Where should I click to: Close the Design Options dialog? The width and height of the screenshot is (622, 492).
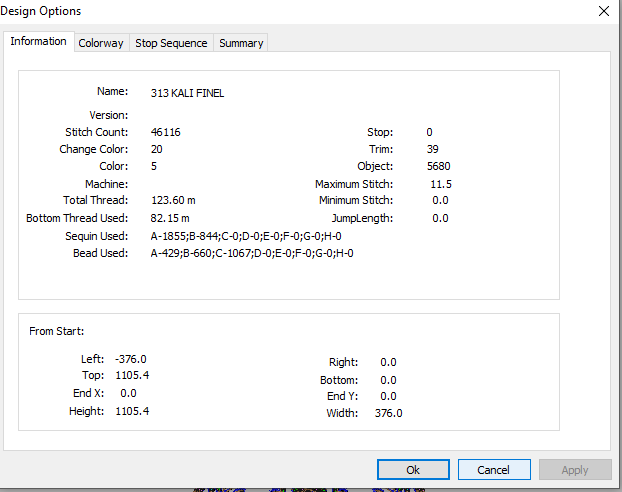[x=604, y=11]
